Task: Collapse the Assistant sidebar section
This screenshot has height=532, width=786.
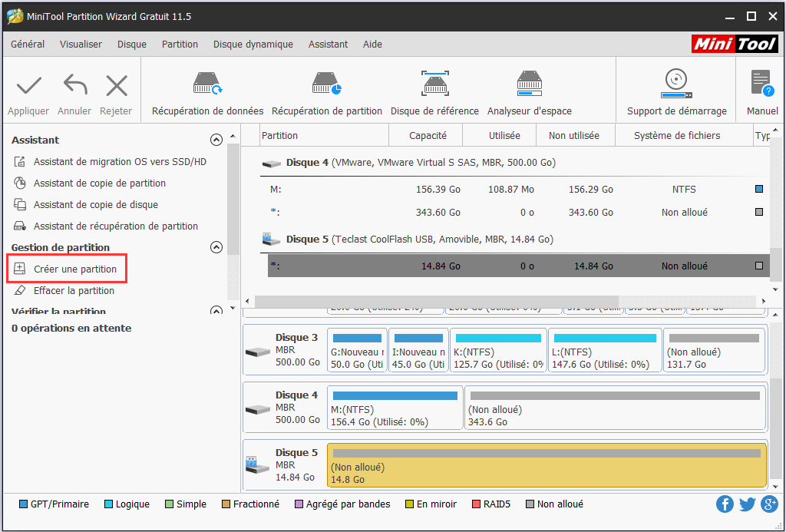Action: click(x=216, y=140)
